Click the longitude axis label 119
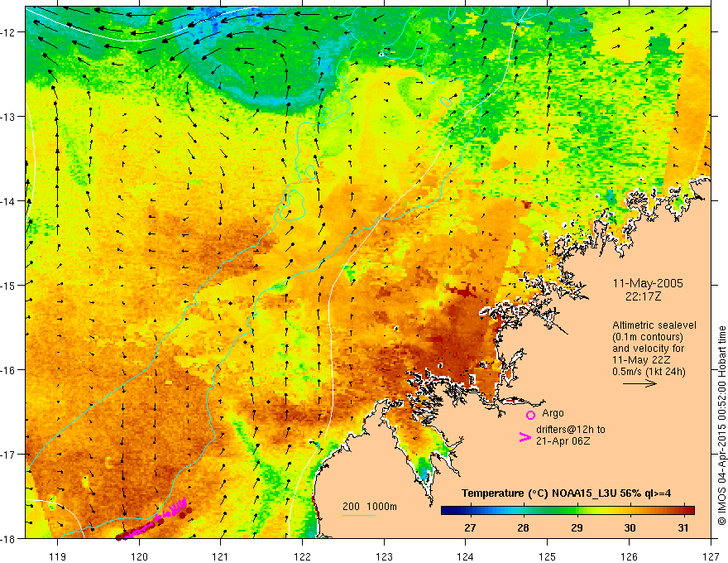The image size is (728, 563). 57,556
